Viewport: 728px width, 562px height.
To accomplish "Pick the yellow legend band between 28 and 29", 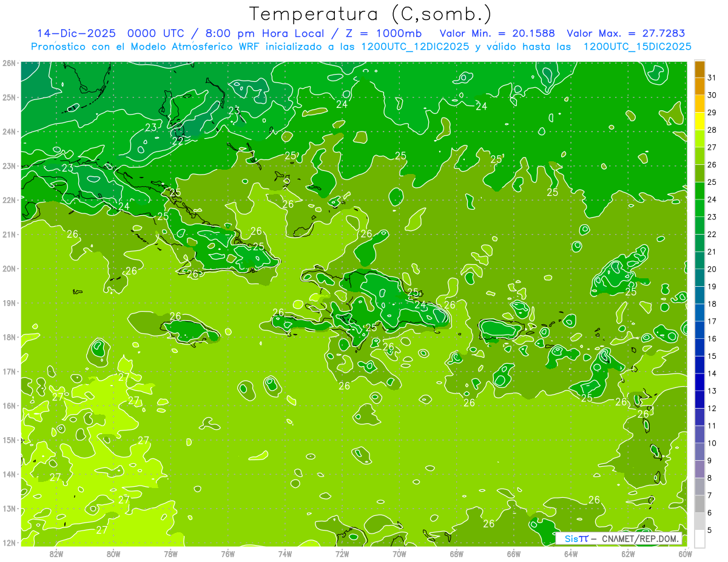I will pyautogui.click(x=699, y=121).
